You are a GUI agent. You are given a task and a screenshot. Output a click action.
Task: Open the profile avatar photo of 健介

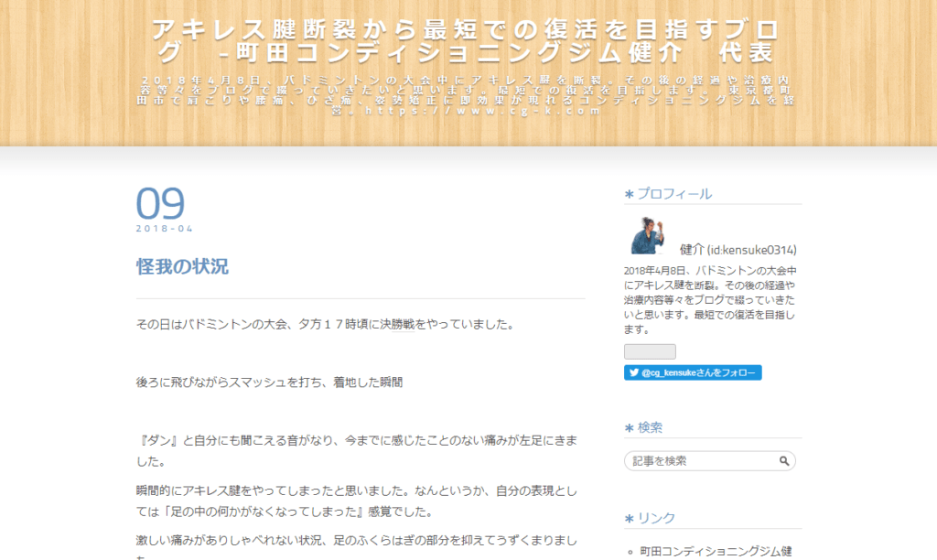pos(648,236)
